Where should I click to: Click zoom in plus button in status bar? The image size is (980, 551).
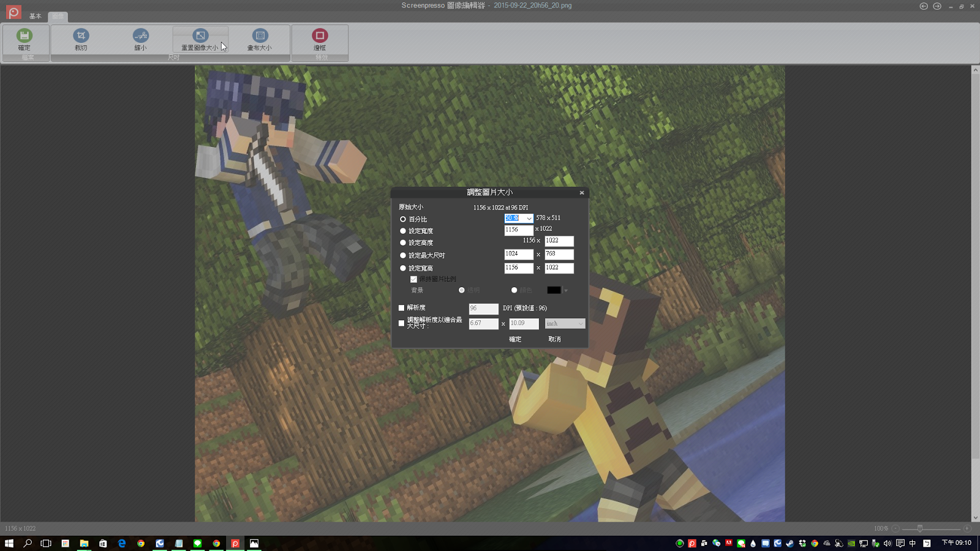pyautogui.click(x=967, y=528)
